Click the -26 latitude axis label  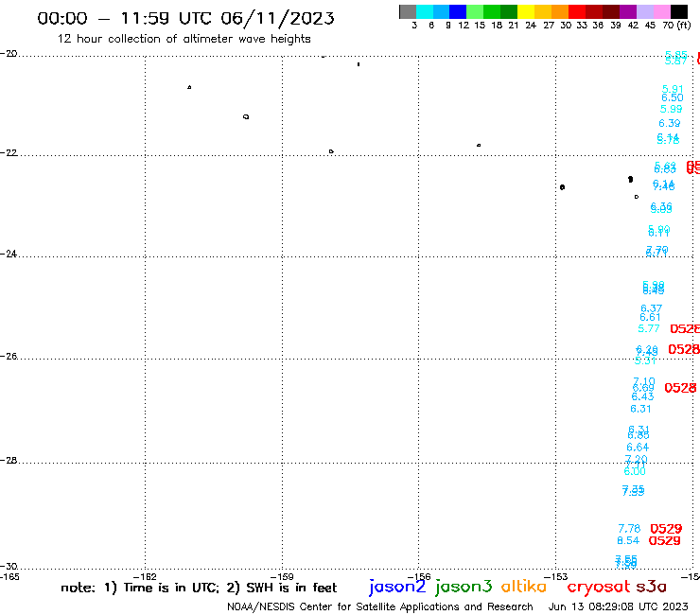click(x=9, y=357)
